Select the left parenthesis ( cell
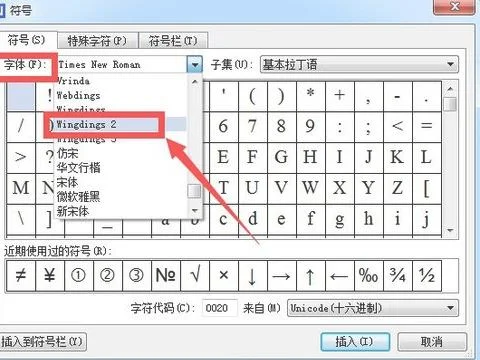Screen dimensions: 480x360 pos(253,96)
